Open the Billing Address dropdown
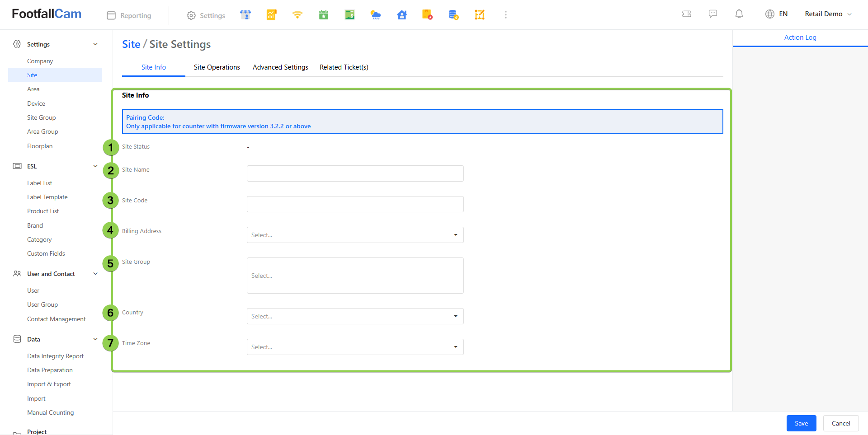 click(355, 235)
